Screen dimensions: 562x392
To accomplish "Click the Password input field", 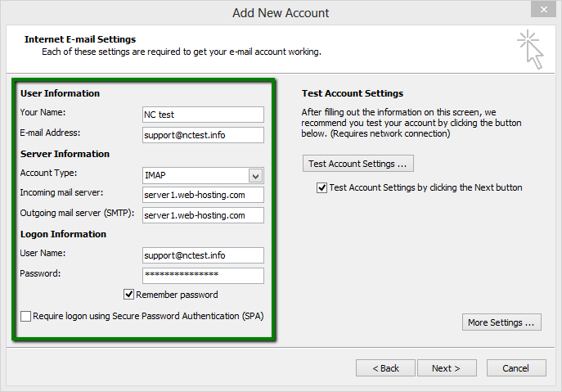I will coord(203,276).
